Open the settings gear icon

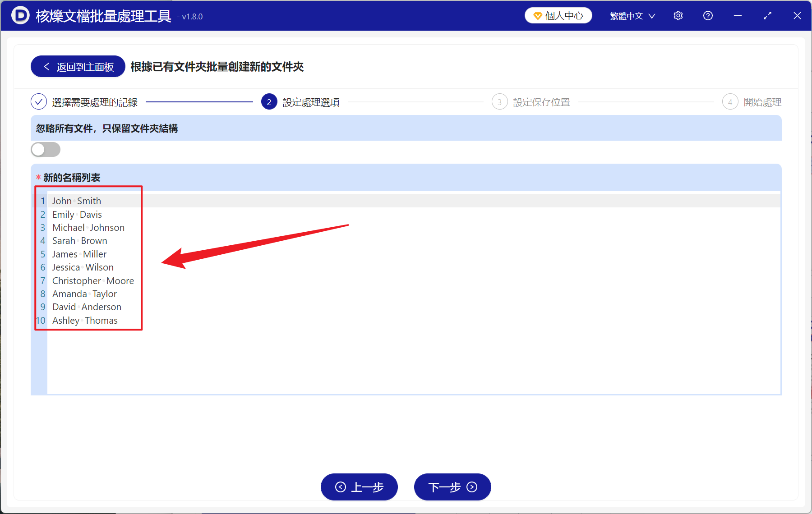678,15
